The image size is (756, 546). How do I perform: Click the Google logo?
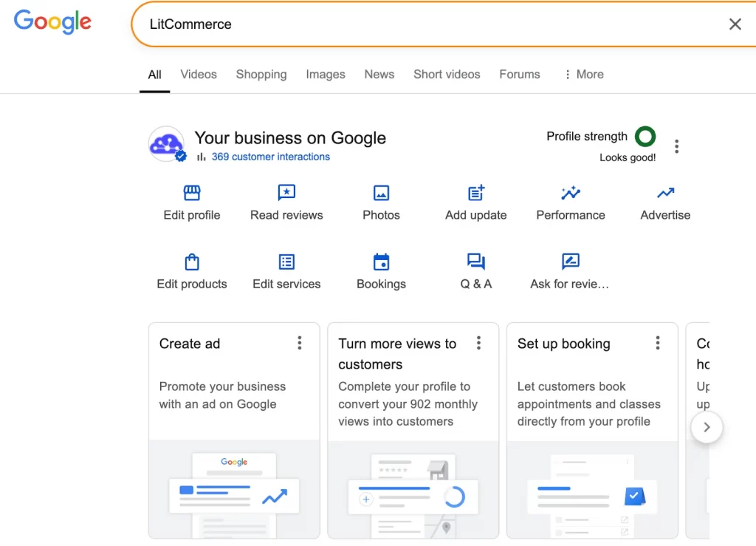[52, 21]
